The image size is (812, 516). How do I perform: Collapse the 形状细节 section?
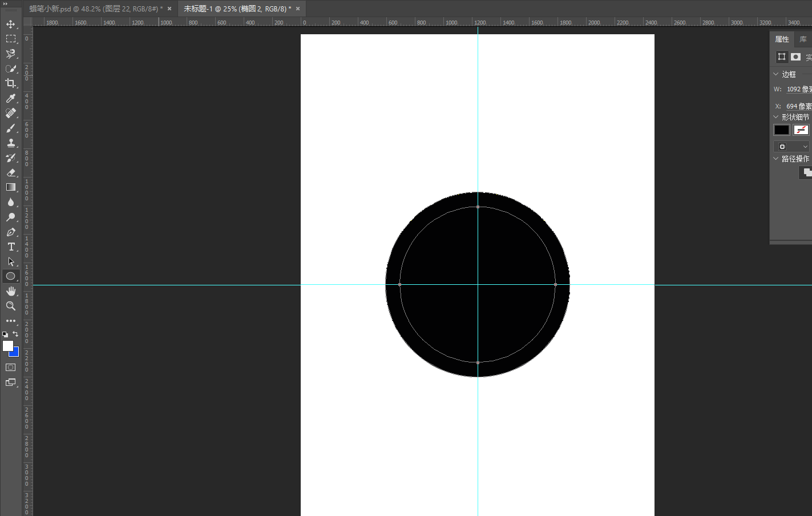tap(776, 117)
